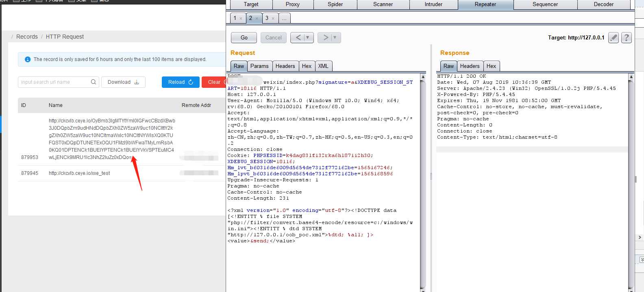Open the Request Headers tab
The height and width of the screenshot is (292, 644).
[285, 66]
